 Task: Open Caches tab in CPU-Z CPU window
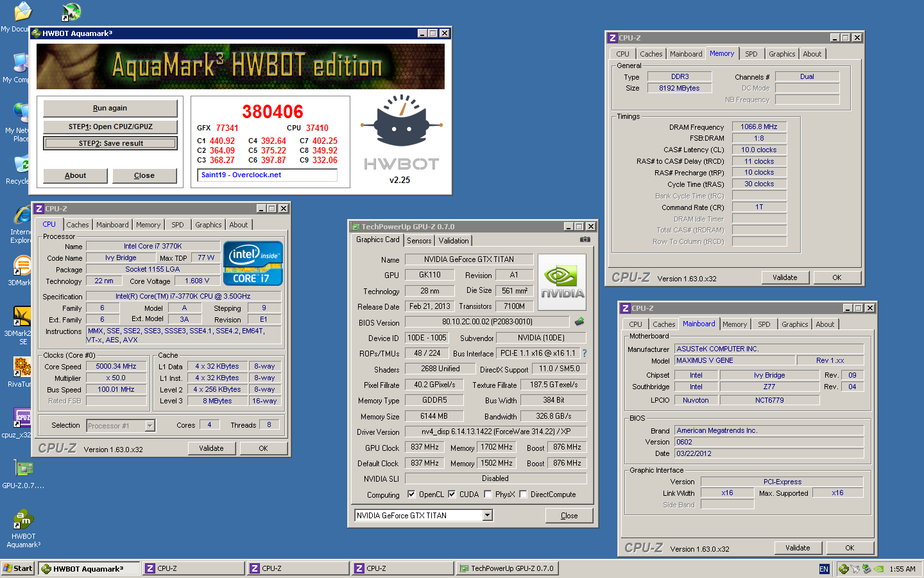point(78,225)
